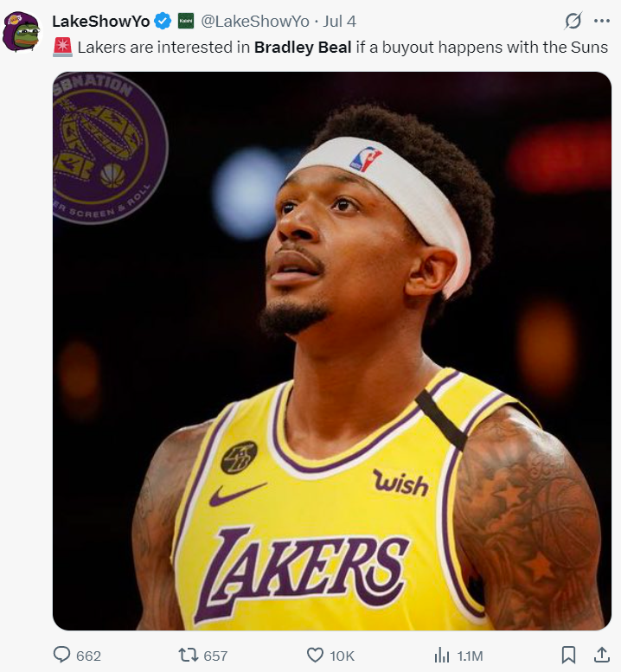Click the 657 reposts count

click(215, 656)
